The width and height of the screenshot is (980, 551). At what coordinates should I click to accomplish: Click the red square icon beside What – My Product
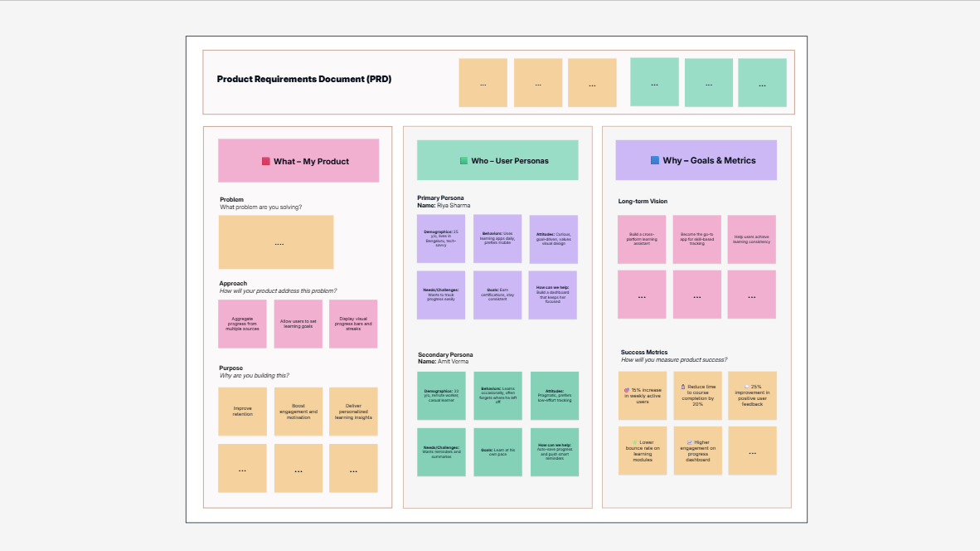(x=265, y=161)
